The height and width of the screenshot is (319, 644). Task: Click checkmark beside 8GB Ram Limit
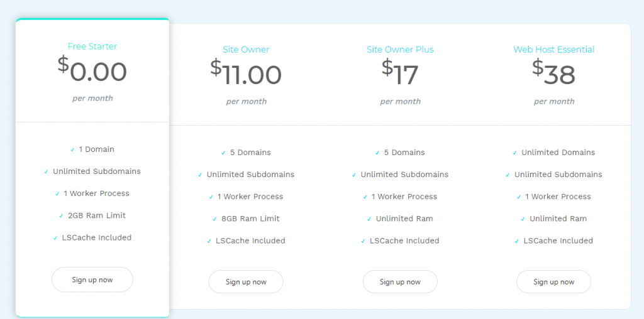click(x=215, y=219)
